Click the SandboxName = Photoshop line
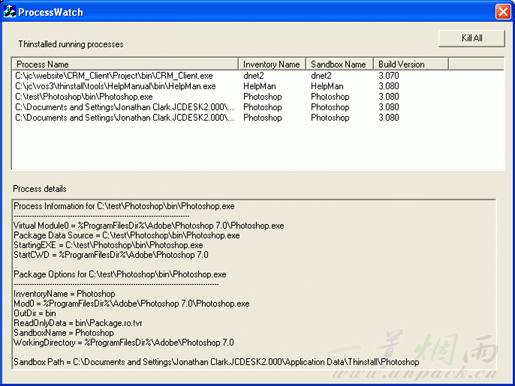 [64, 333]
